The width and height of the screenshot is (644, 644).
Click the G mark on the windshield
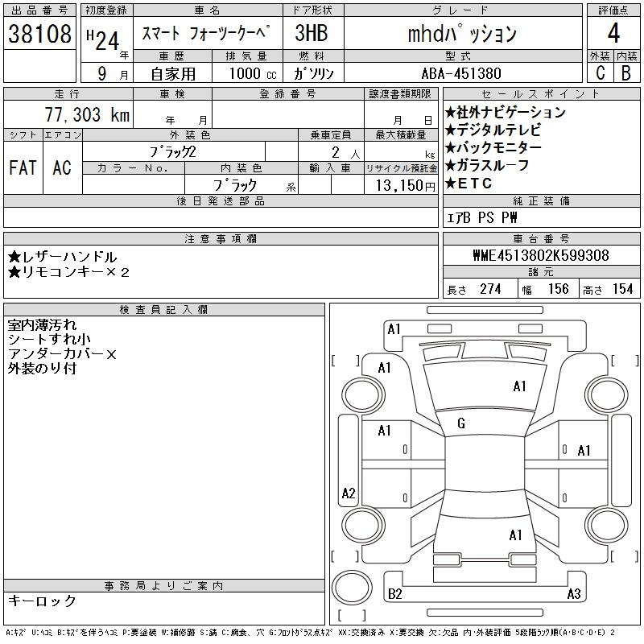tap(461, 423)
